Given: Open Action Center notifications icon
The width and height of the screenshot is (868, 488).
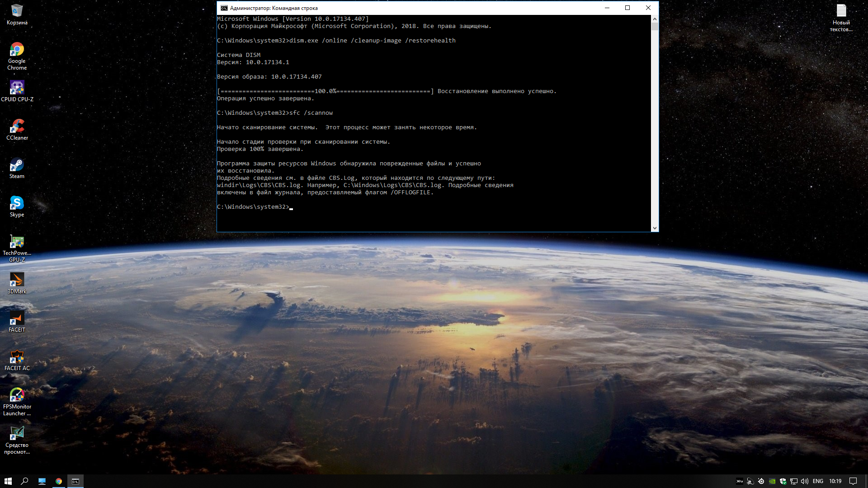Looking at the screenshot, I should pos(853,481).
